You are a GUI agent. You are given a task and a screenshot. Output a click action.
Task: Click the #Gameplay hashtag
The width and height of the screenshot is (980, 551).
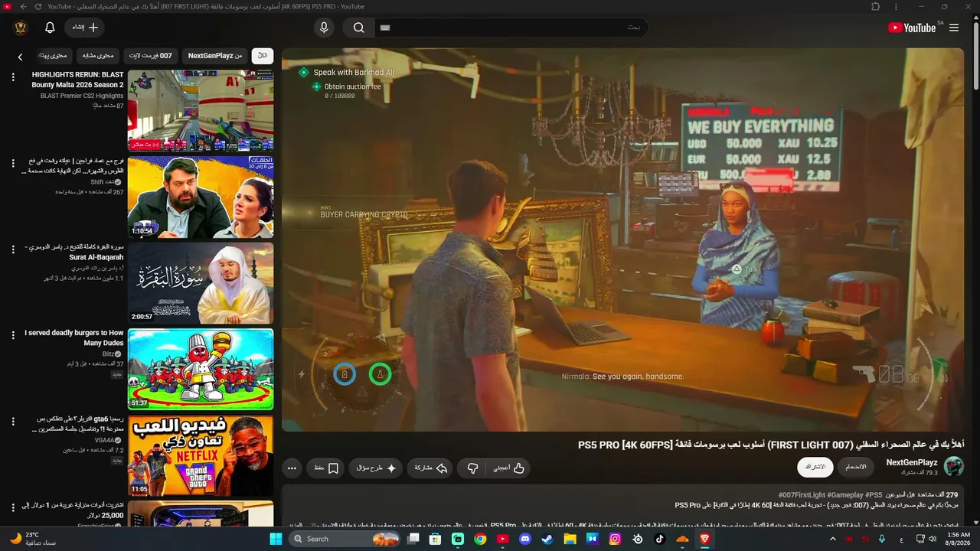[x=845, y=495]
